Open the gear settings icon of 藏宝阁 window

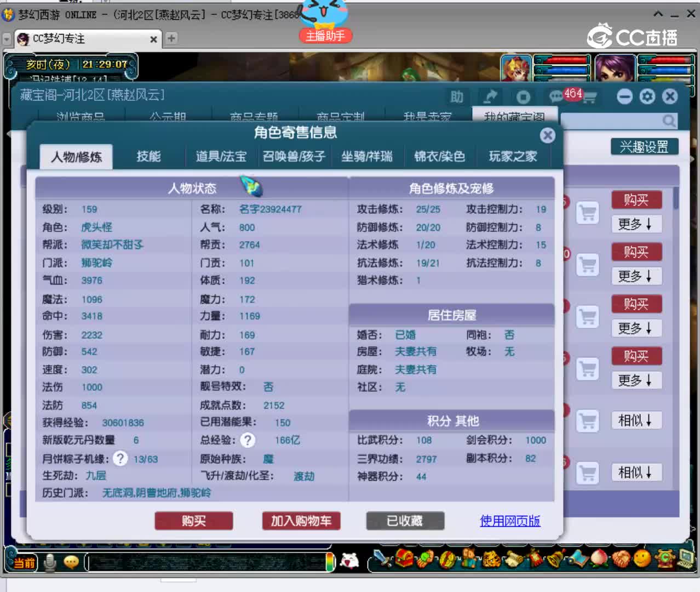(x=647, y=96)
